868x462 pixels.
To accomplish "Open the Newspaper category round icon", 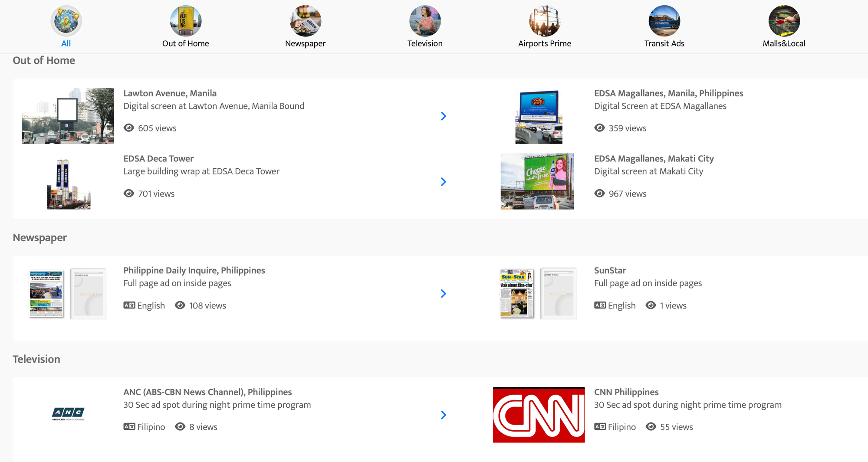I will (306, 21).
